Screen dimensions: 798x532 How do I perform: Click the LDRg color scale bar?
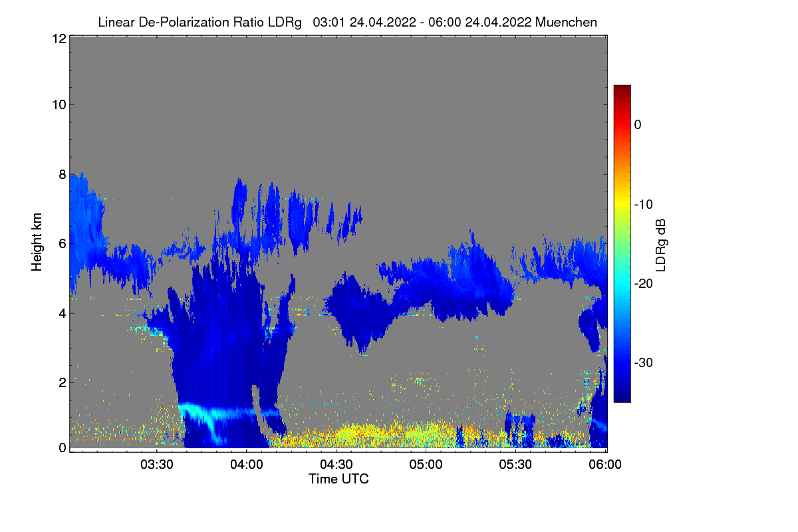click(622, 243)
